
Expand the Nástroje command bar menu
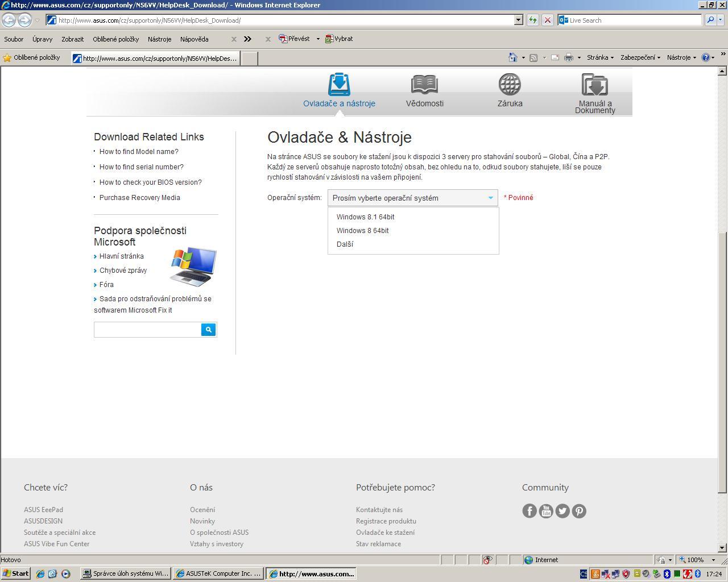click(x=681, y=57)
